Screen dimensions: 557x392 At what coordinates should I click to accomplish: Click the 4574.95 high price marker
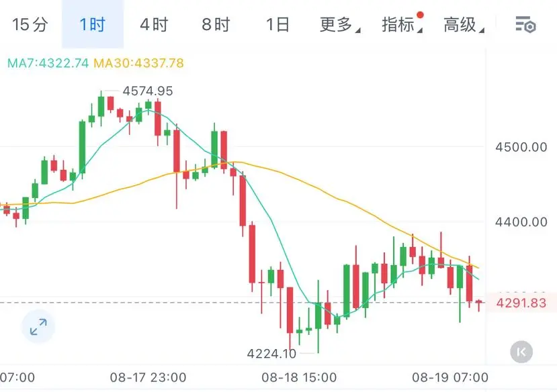click(x=148, y=91)
